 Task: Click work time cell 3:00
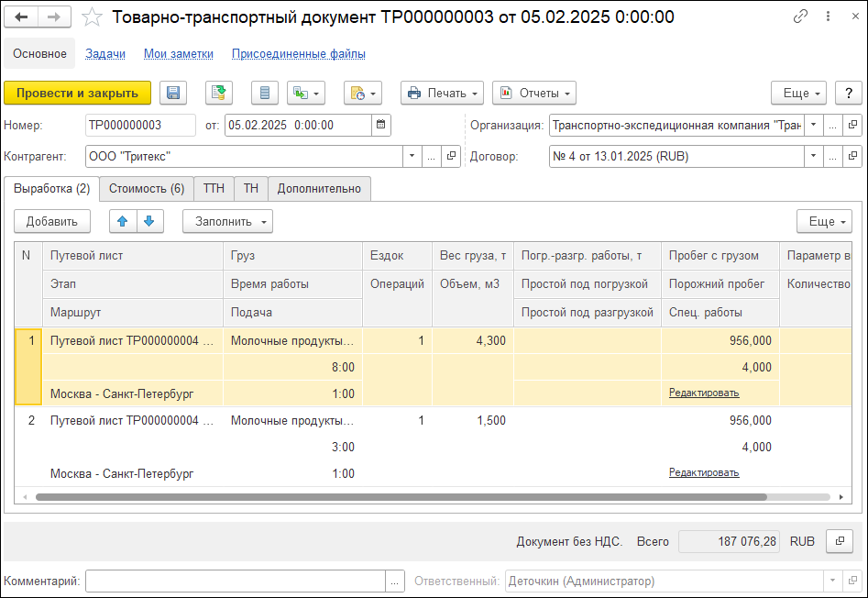[292, 448]
